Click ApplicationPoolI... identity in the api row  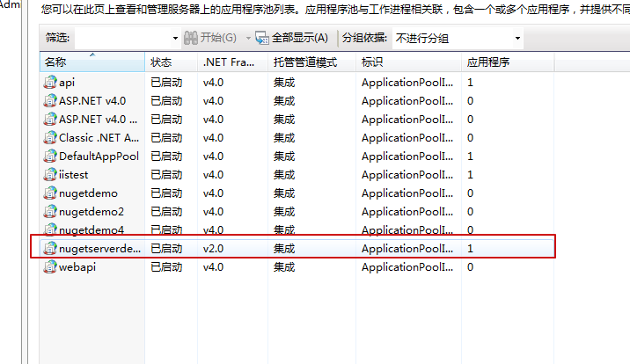407,83
